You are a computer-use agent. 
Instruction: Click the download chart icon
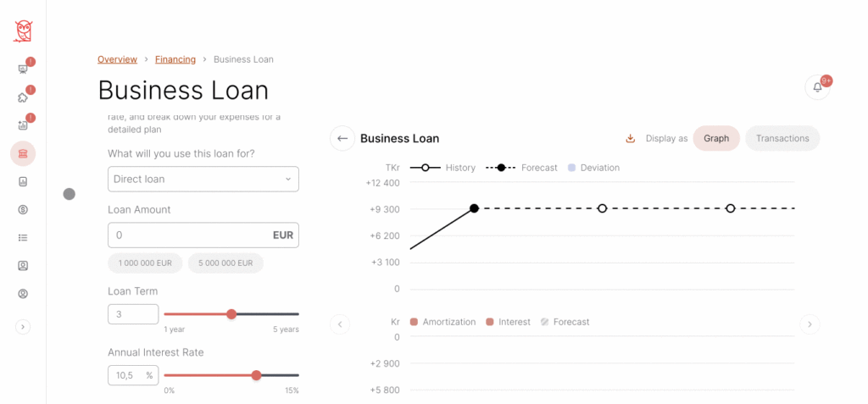click(x=630, y=138)
